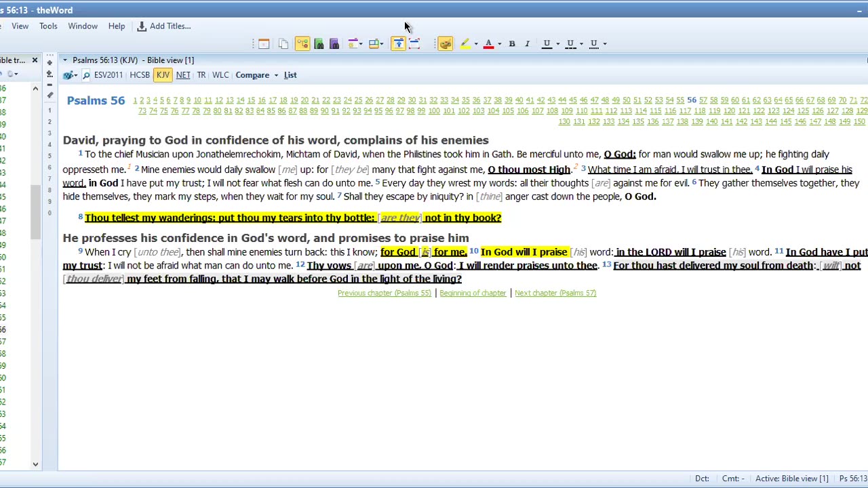
Task: Apply dotted underline formatting
Action: point(594,44)
